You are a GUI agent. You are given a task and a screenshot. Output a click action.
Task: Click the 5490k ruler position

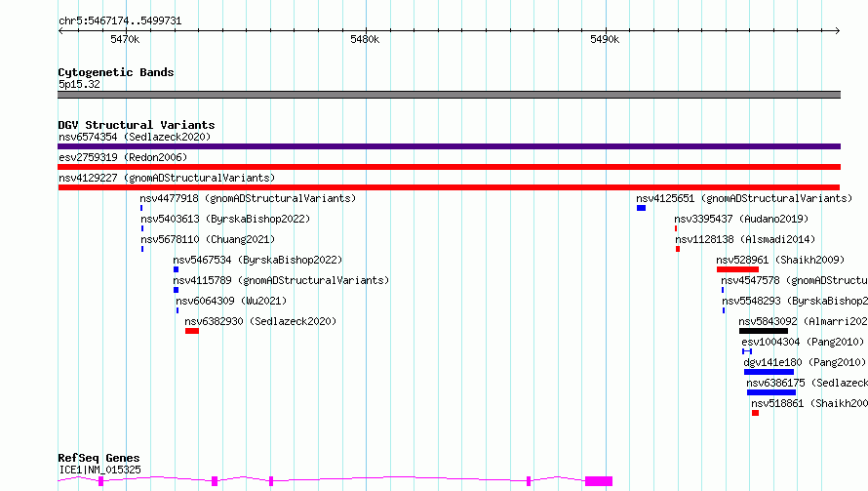click(x=605, y=39)
